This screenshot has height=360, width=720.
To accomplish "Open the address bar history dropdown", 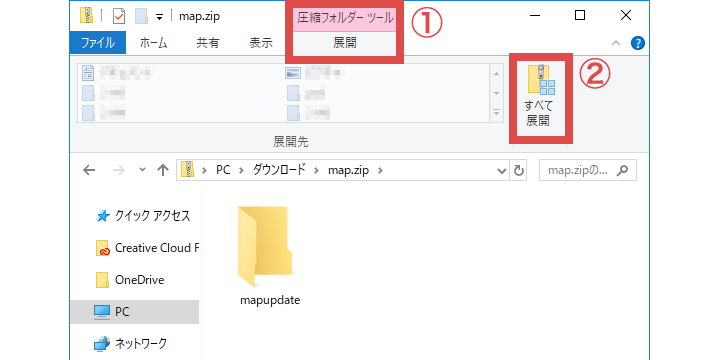I will (x=502, y=170).
